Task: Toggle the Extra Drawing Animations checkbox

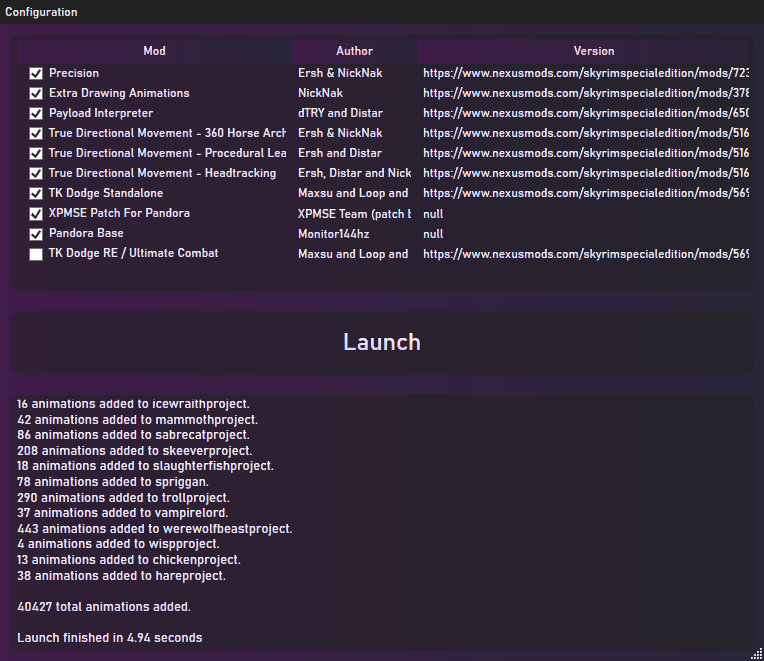Action: pyautogui.click(x=36, y=94)
